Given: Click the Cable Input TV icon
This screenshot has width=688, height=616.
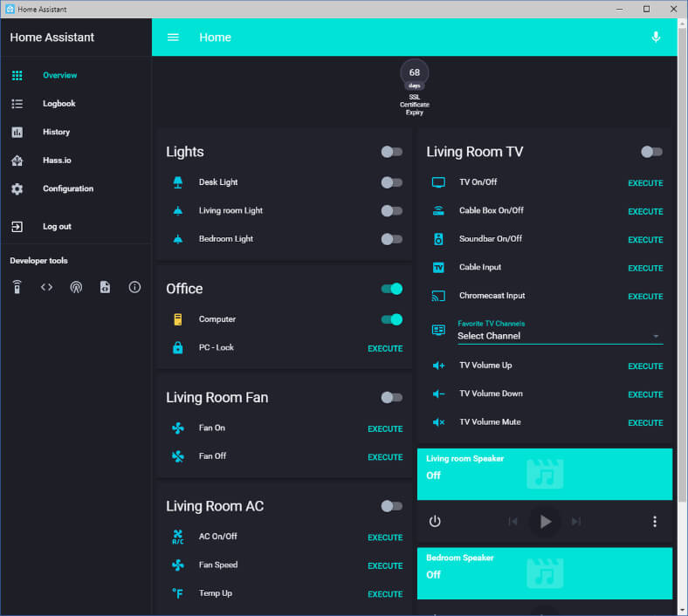Looking at the screenshot, I should click(438, 268).
